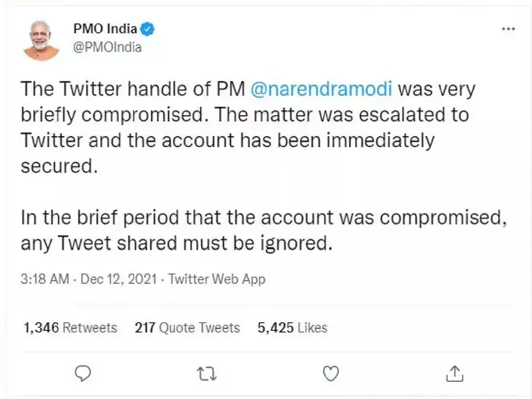The width and height of the screenshot is (532, 399).
Task: Open the Twitter Web App source link
Action: tap(217, 279)
